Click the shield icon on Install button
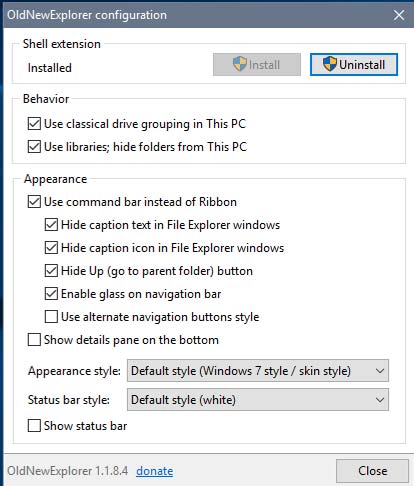Viewport: 414px width, 486px height. [x=240, y=64]
